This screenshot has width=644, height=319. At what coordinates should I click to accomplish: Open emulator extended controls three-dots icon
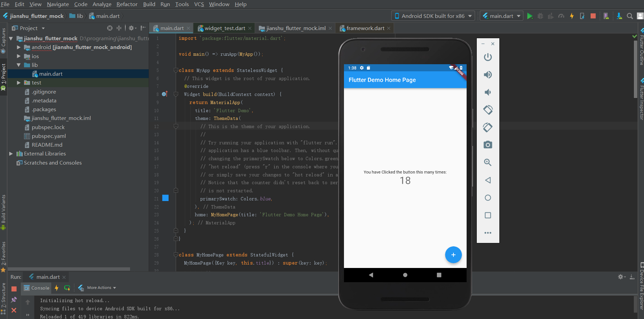[488, 233]
